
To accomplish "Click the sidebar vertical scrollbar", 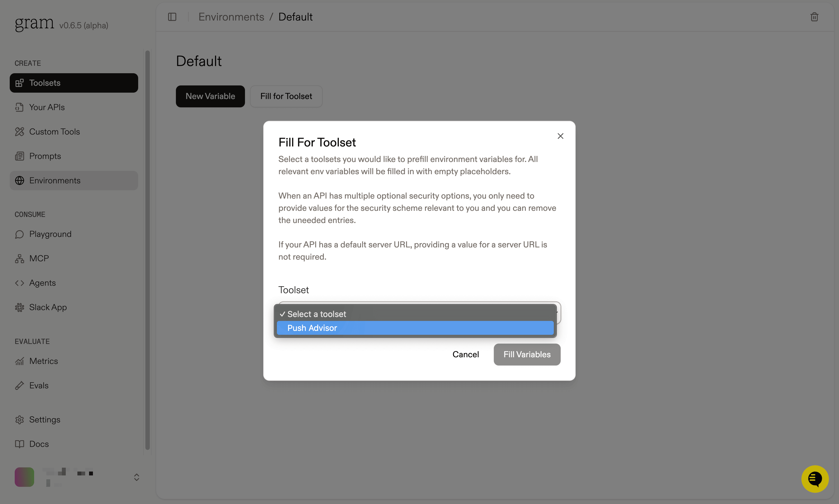I will (x=147, y=250).
